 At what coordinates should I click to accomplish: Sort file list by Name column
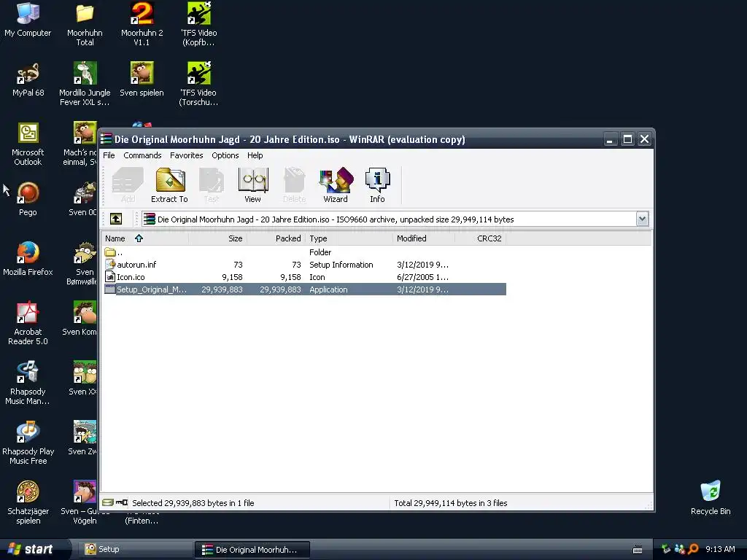tap(145, 238)
